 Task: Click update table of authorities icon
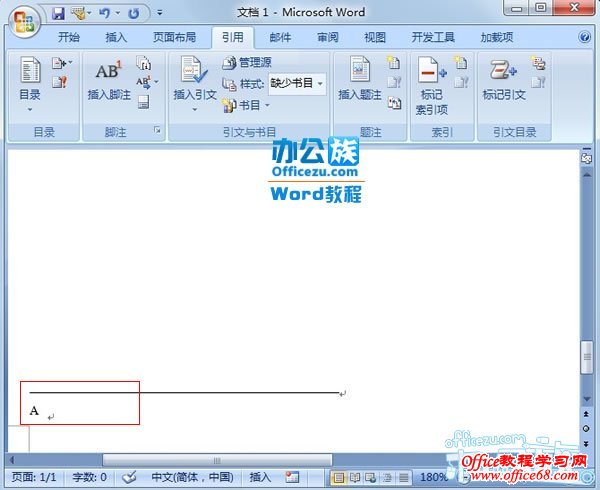pyautogui.click(x=538, y=82)
